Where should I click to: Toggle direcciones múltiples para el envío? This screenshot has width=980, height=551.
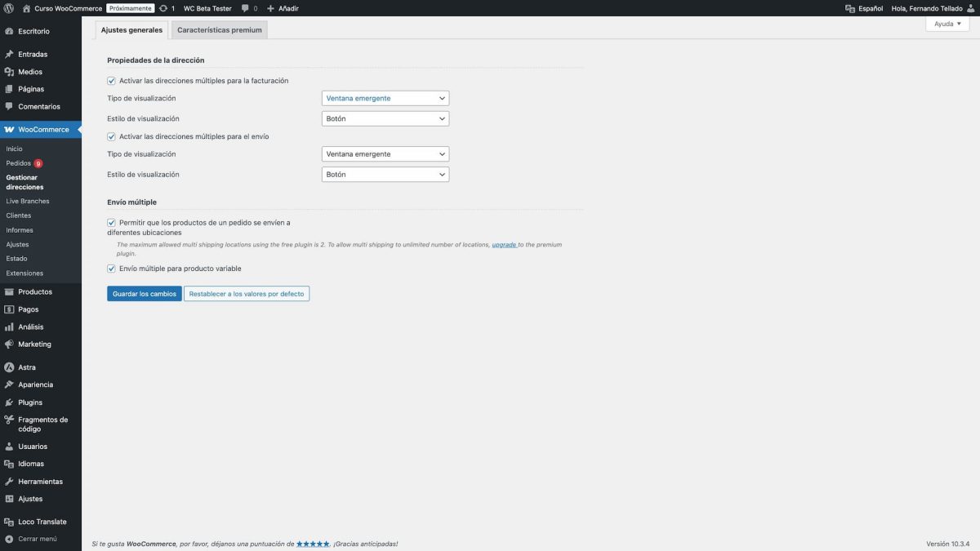pos(111,136)
